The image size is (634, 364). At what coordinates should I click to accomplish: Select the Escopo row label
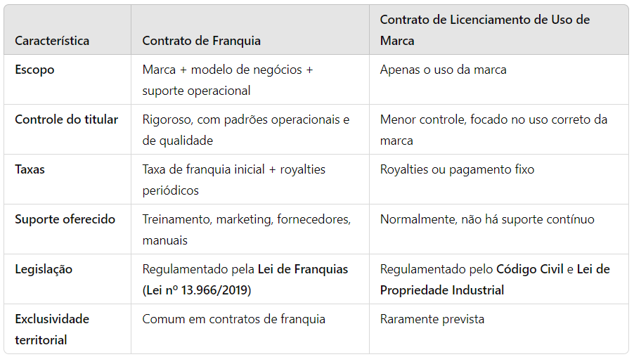coord(34,70)
